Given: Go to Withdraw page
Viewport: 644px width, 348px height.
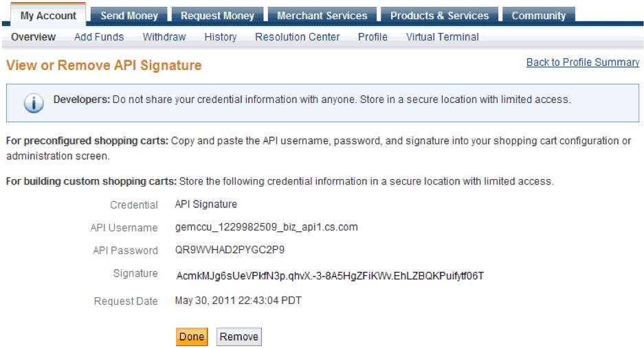Looking at the screenshot, I should tap(164, 37).
